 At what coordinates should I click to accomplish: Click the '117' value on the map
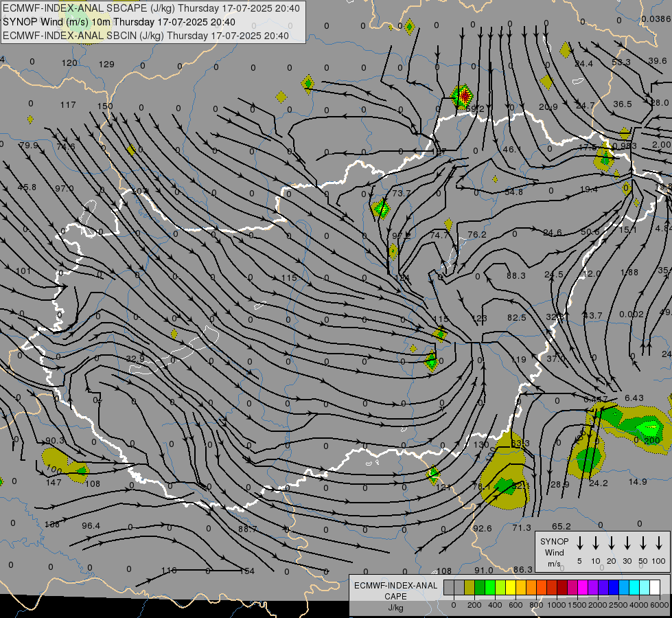[x=68, y=104]
